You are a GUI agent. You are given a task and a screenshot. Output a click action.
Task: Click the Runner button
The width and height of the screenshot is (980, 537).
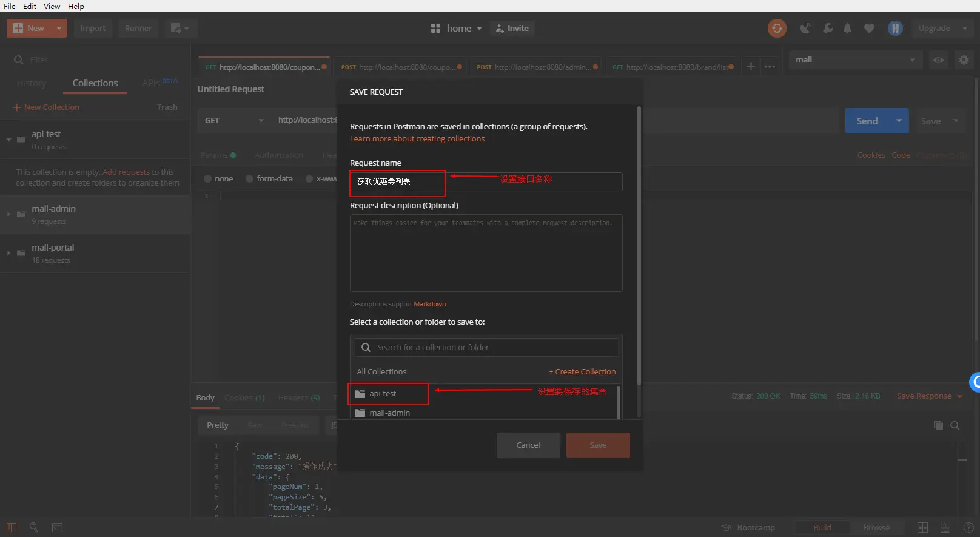(x=138, y=28)
